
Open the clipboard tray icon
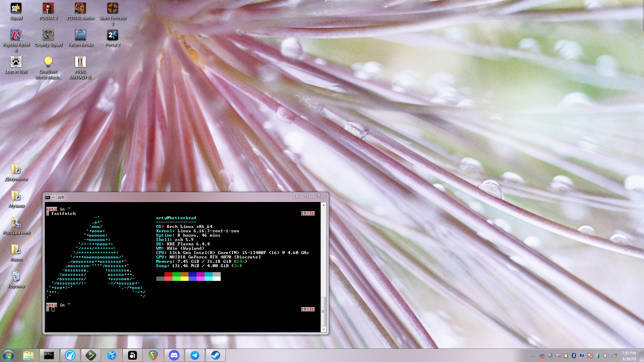(x=566, y=356)
